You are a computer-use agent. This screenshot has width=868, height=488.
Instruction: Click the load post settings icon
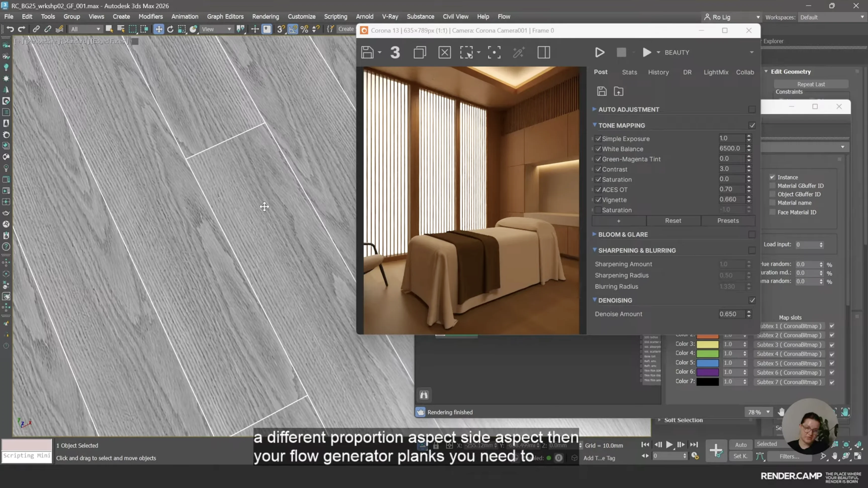(x=618, y=91)
